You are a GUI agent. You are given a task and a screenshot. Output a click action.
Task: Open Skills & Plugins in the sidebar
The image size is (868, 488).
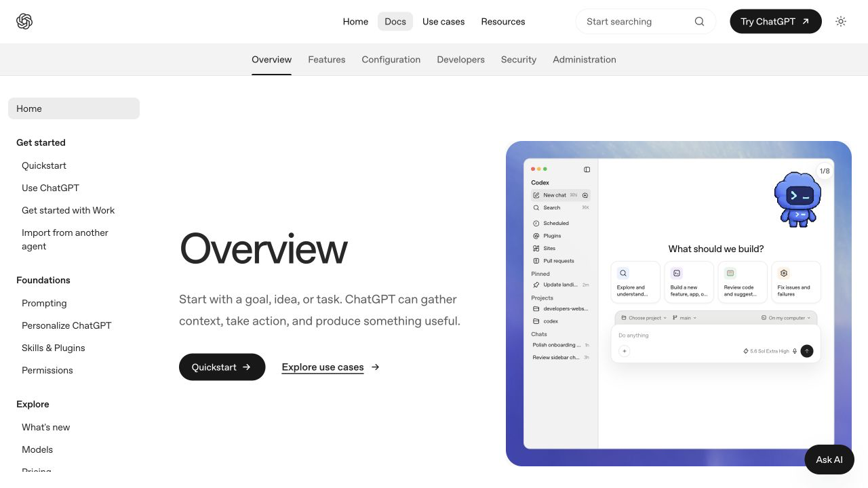pyautogui.click(x=54, y=348)
